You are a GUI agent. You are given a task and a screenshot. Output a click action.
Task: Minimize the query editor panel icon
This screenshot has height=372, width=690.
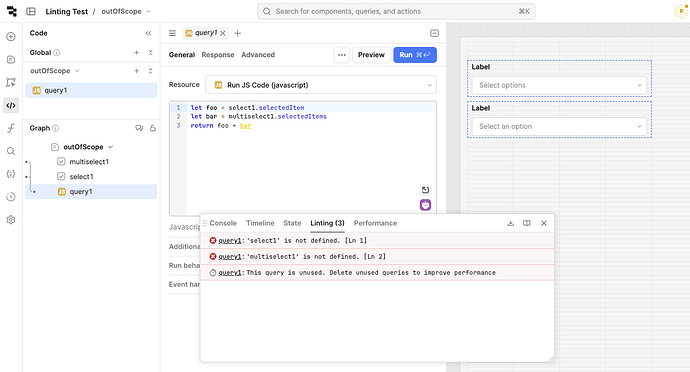[434, 33]
